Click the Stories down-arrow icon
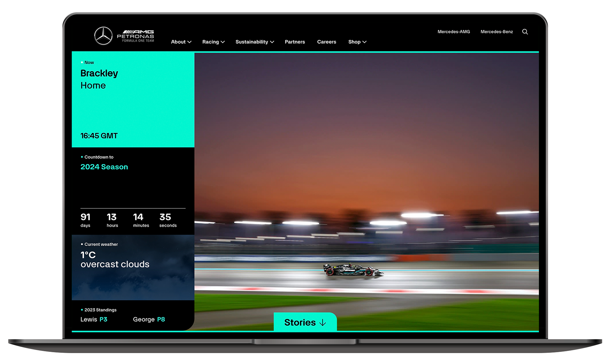This screenshot has width=611, height=364. click(x=323, y=323)
